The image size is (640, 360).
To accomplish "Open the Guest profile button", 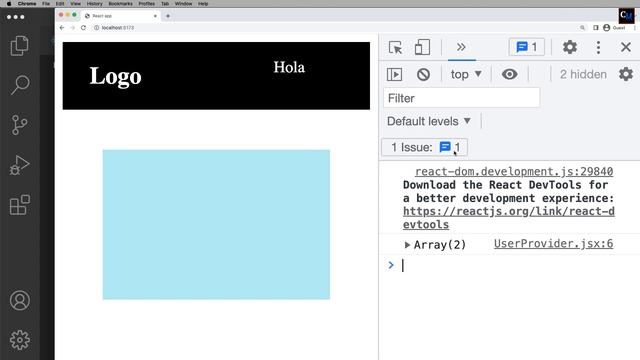I will click(x=614, y=28).
